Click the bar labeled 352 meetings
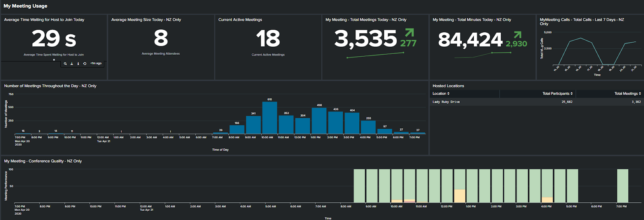 click(x=286, y=125)
